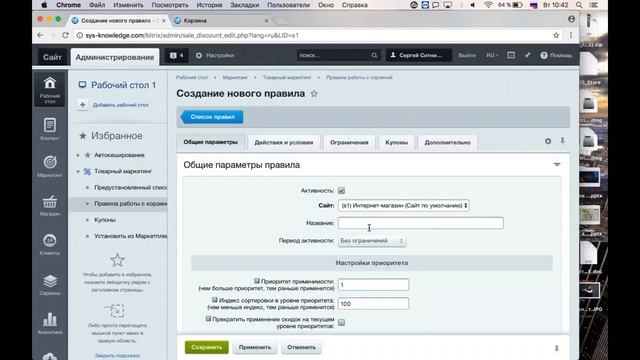This screenshot has width=640, height=360.
Task: Open the Клиенты sidebar section
Action: tap(50, 244)
